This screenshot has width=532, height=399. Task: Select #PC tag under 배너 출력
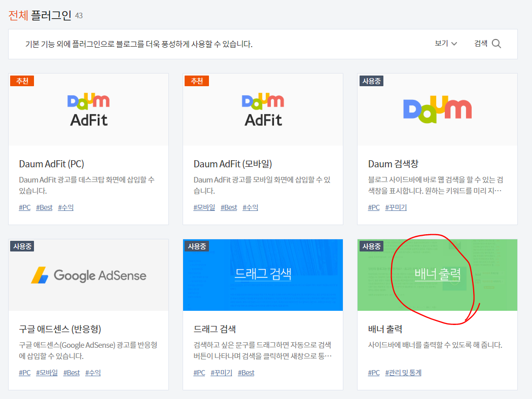click(374, 373)
